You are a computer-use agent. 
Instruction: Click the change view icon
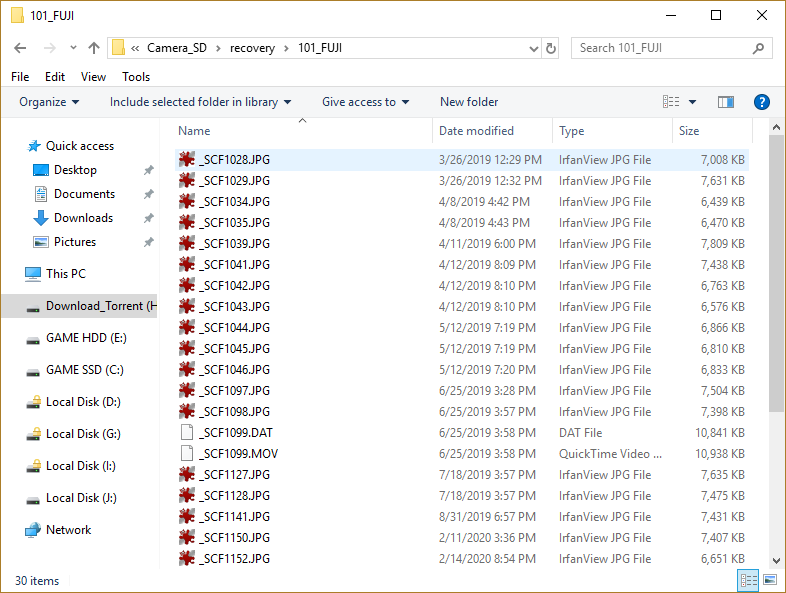[x=671, y=102]
